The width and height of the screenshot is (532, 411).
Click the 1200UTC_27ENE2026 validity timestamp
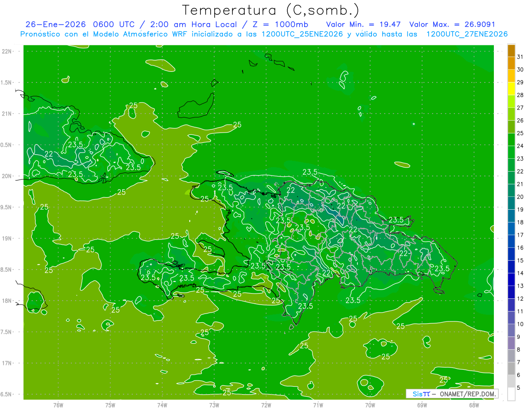click(x=467, y=34)
